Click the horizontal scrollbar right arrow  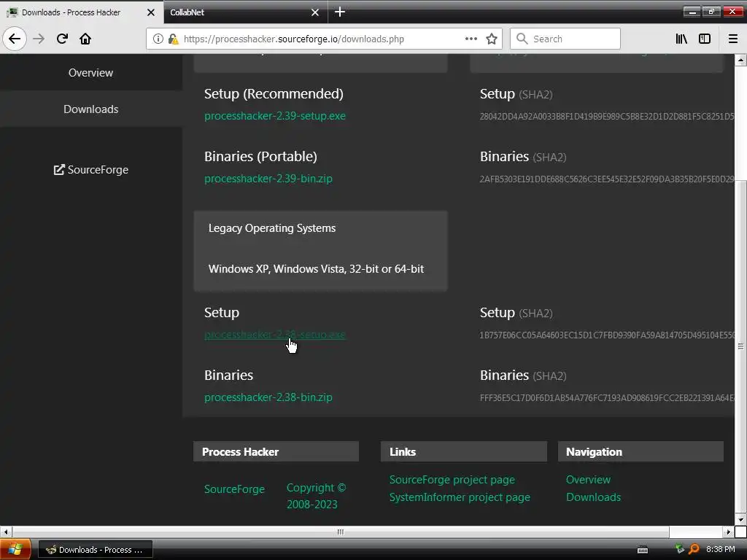729,532
